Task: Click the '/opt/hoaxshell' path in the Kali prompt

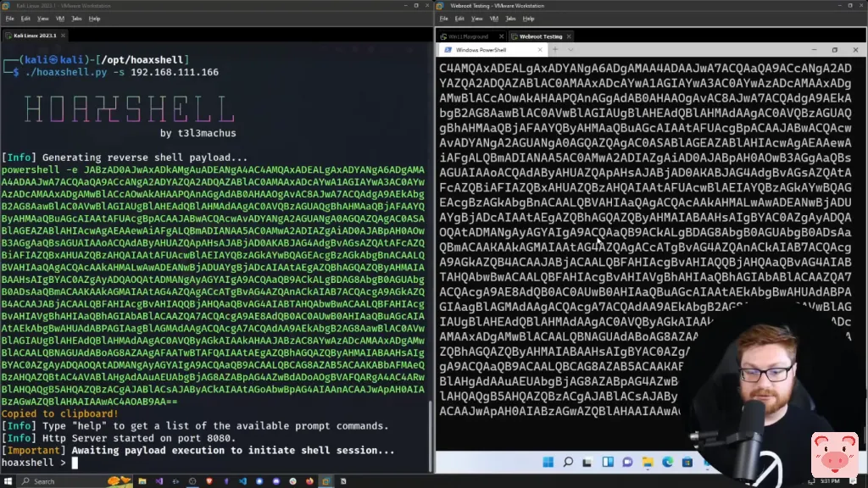Action: 142,60
